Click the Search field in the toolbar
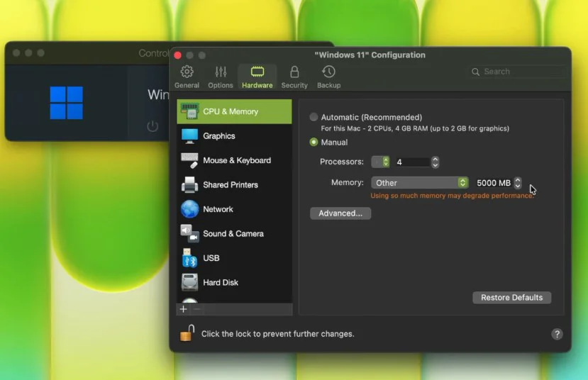Viewport: 588px width, 380px height. coord(521,72)
